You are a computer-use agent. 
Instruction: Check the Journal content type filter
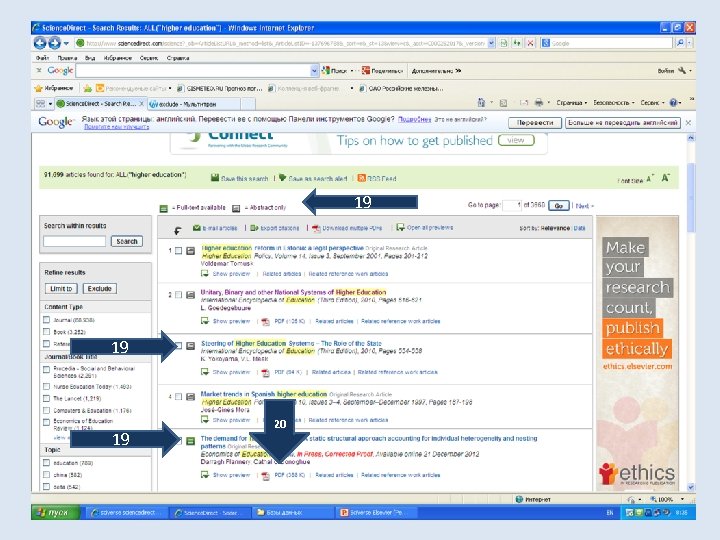point(46,320)
